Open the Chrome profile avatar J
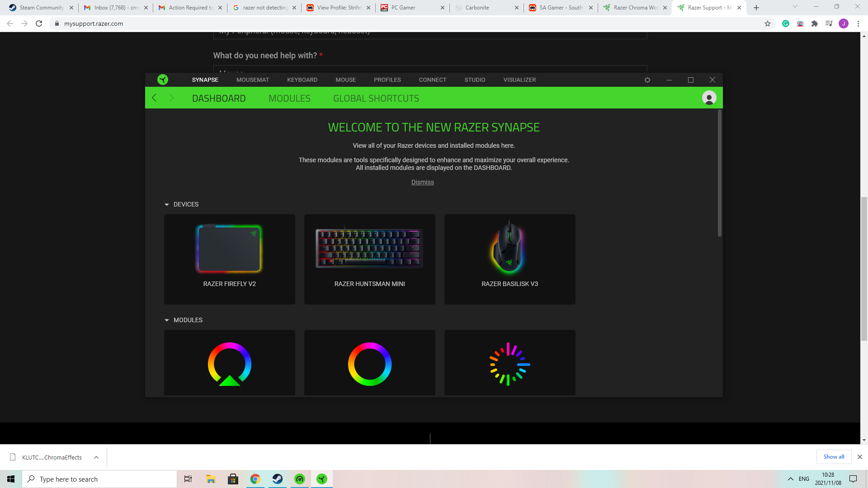This screenshot has height=488, width=868. [844, 23]
